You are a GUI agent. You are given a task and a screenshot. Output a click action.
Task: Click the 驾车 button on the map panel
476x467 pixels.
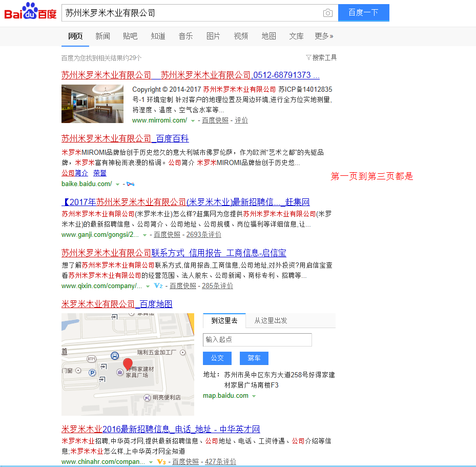click(x=254, y=358)
